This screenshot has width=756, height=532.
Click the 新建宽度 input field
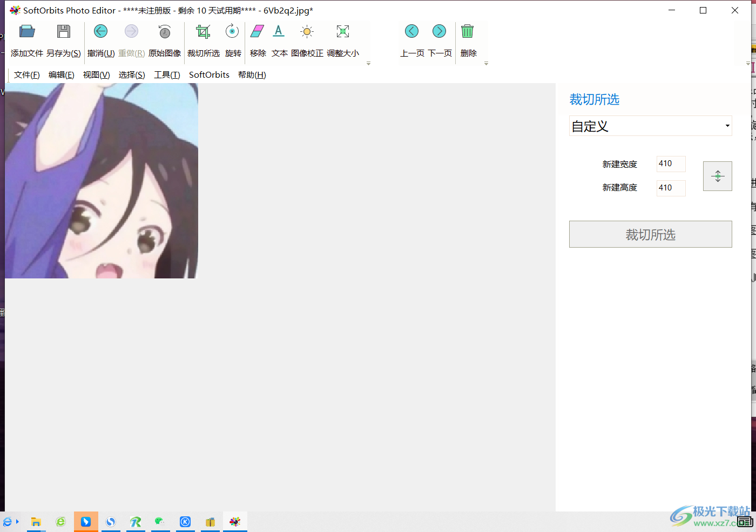click(671, 164)
